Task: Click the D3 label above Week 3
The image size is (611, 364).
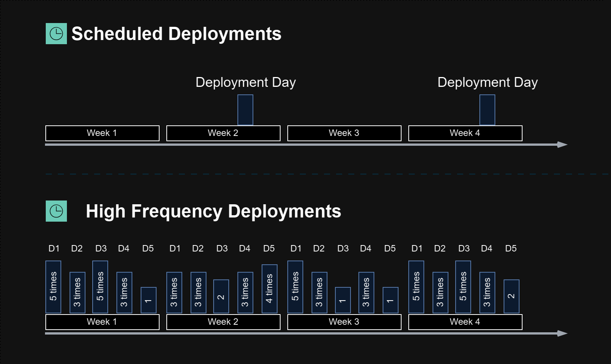Action: [343, 248]
